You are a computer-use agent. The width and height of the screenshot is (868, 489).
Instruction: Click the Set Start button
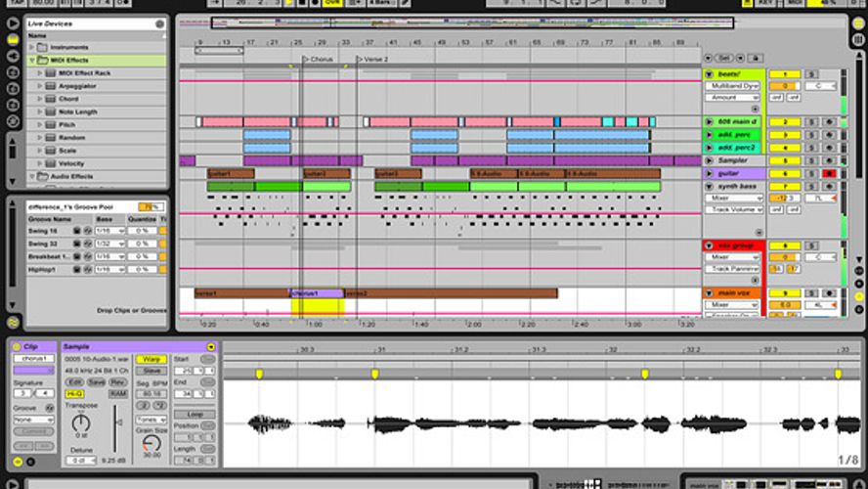[208, 359]
